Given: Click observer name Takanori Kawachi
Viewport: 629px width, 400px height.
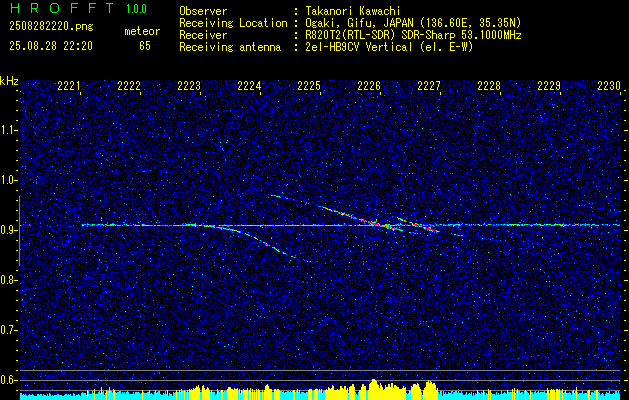Looking at the screenshot, I should click(x=351, y=11).
